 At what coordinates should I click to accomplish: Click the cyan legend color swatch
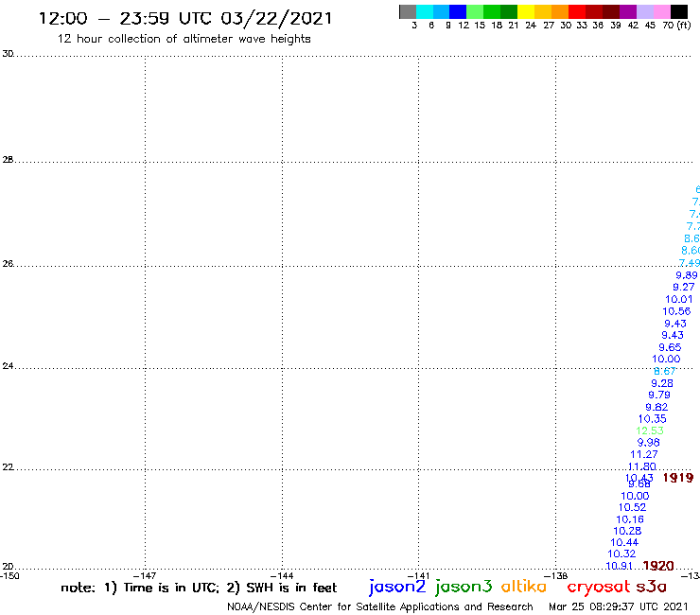[424, 11]
